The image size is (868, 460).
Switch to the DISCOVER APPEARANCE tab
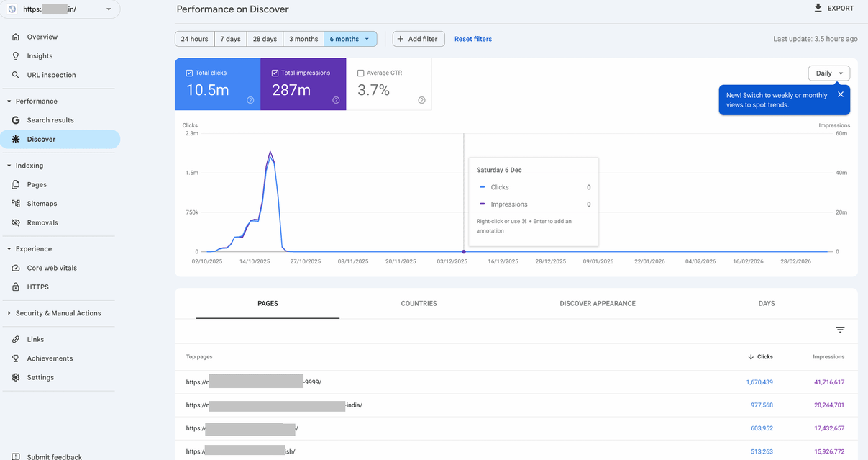point(597,303)
